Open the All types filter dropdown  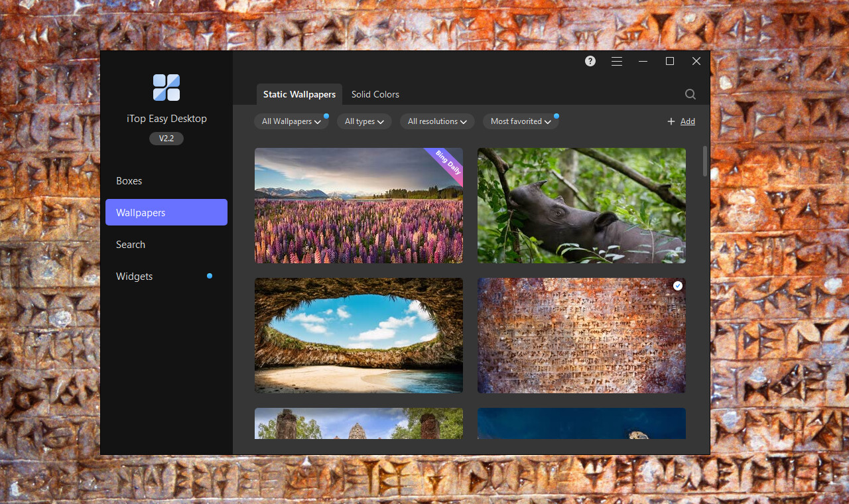[x=363, y=121]
